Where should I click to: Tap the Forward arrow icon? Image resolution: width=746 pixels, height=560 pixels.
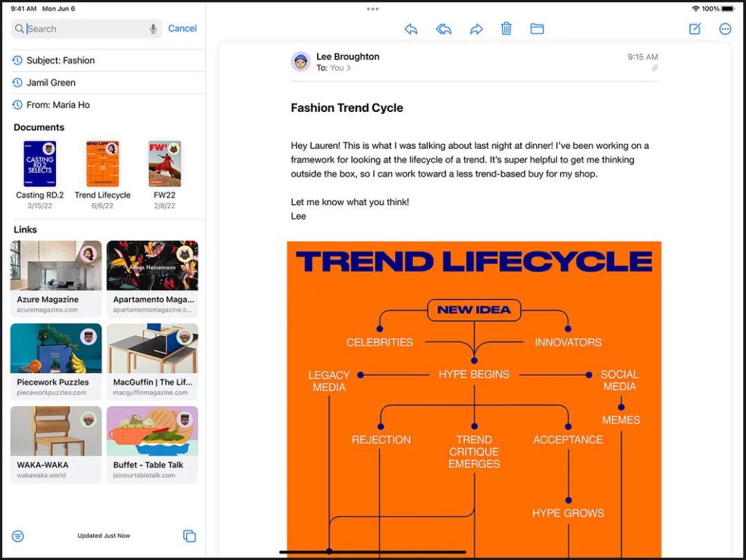(476, 29)
